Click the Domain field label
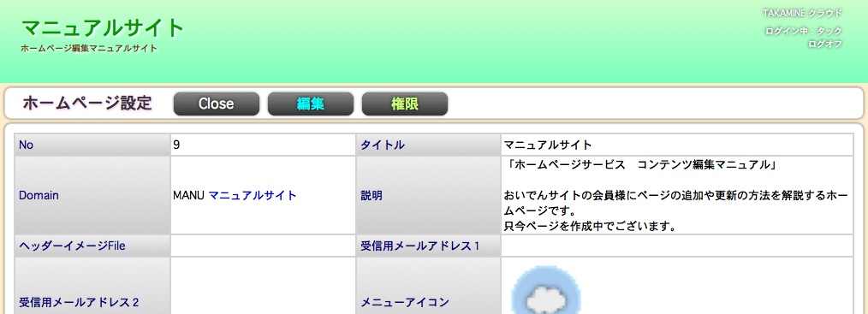868x314 pixels. click(39, 195)
